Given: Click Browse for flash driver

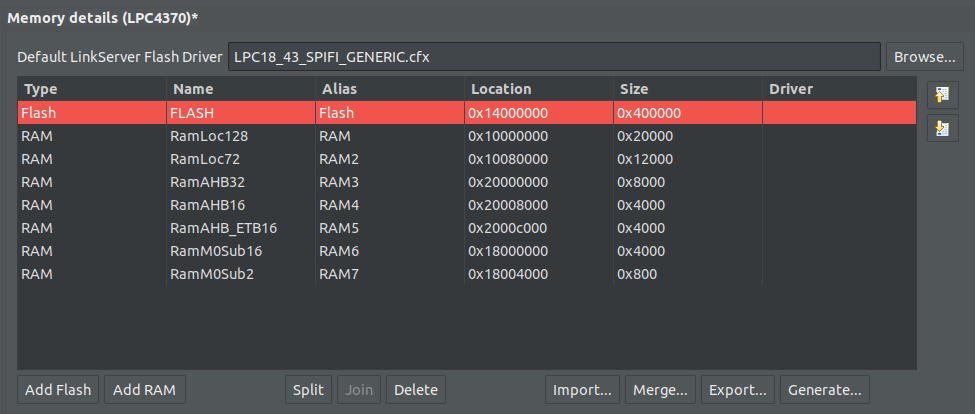Looking at the screenshot, I should (925, 56).
